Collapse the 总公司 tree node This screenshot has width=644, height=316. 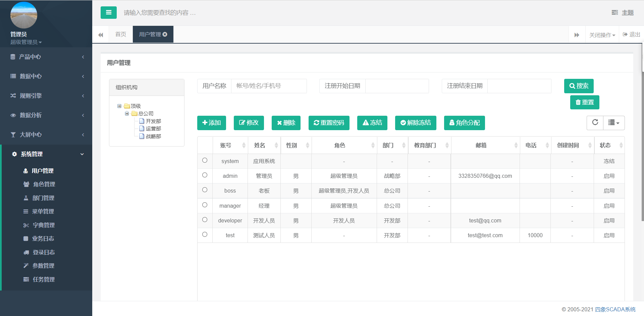coord(127,113)
